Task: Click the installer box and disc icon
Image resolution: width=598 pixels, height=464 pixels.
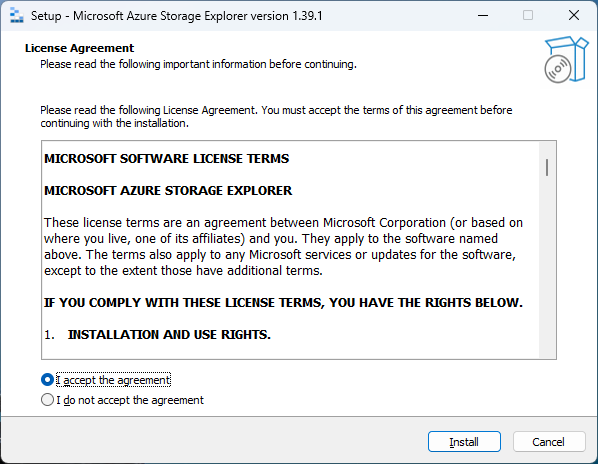Action: click(x=566, y=59)
